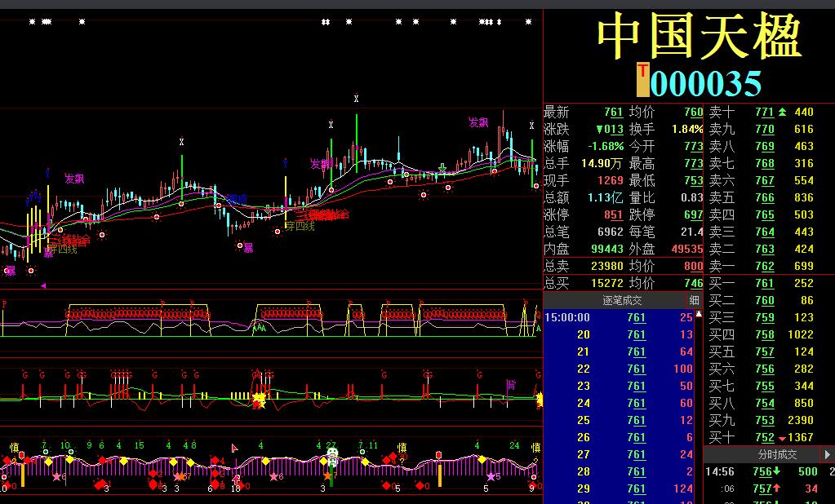Image resolution: width=835 pixels, height=504 pixels.
Task: Select the 涨幅 value -1.68%
Action: pos(606,146)
